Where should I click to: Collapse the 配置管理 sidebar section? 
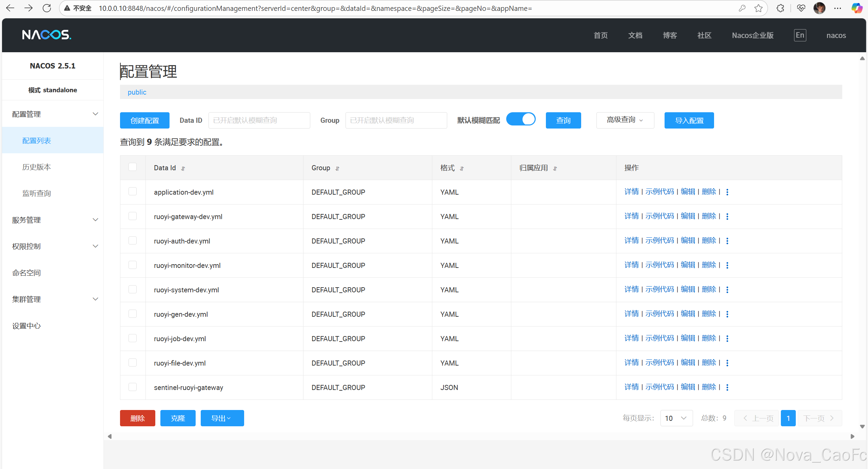coord(53,114)
